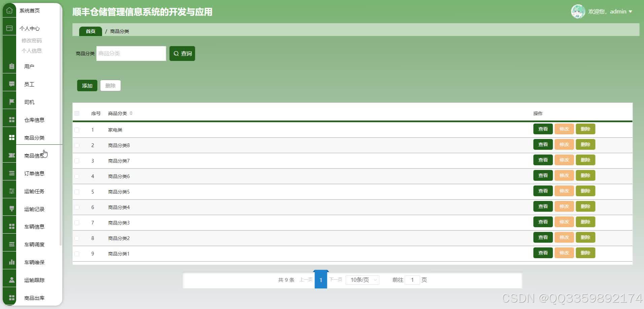The height and width of the screenshot is (309, 644).
Task: Click 删除 for row 商品分类2
Action: 585,237
